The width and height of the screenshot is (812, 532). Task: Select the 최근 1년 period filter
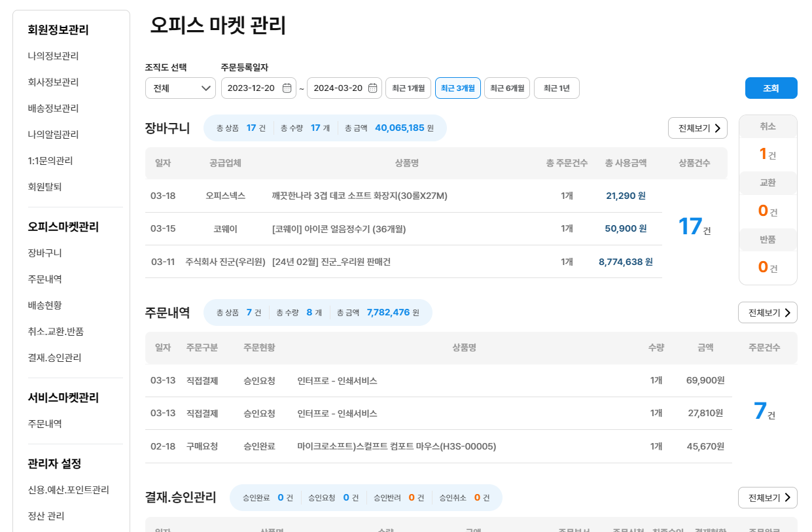[x=557, y=88]
